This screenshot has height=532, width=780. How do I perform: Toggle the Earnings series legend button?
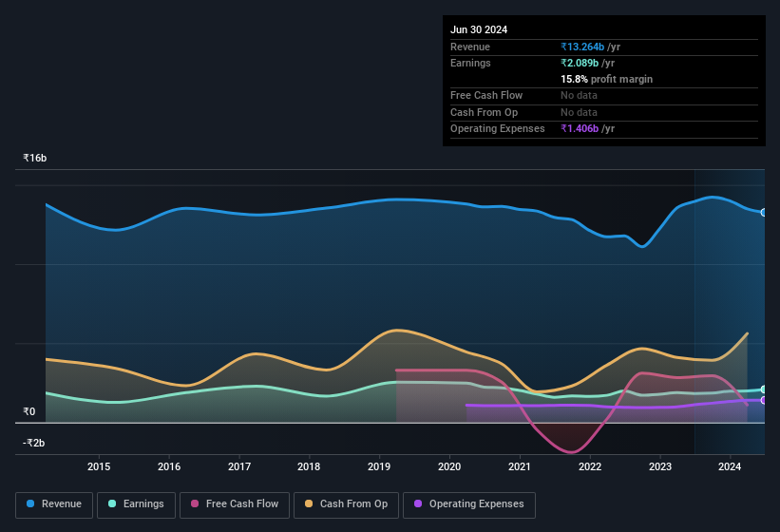pyautogui.click(x=136, y=504)
